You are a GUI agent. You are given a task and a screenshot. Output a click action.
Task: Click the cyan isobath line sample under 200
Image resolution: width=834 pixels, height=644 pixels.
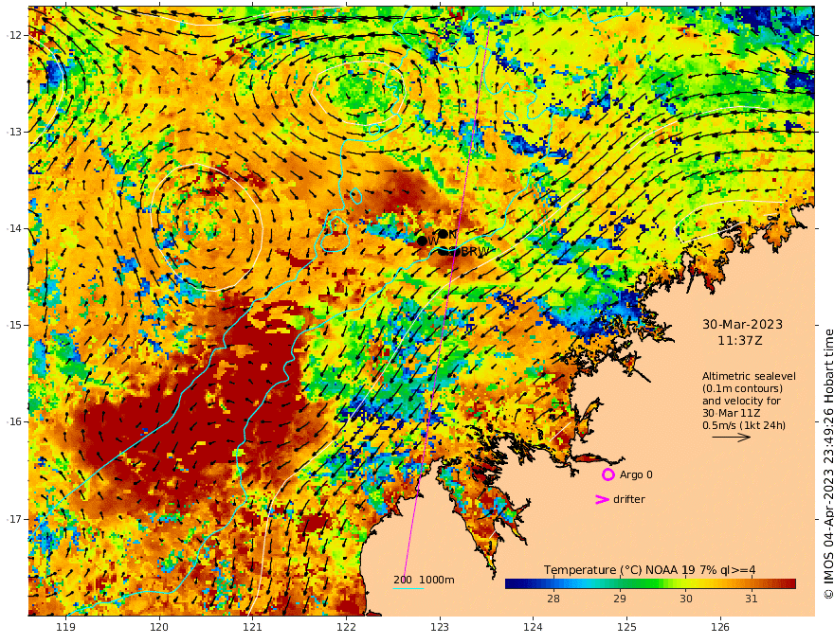pos(408,588)
